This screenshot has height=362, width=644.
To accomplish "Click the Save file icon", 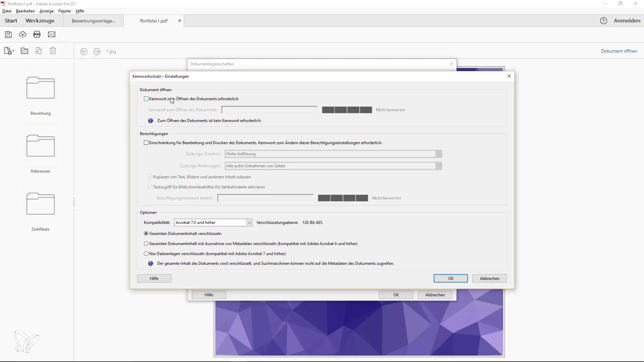I will tap(8, 35).
